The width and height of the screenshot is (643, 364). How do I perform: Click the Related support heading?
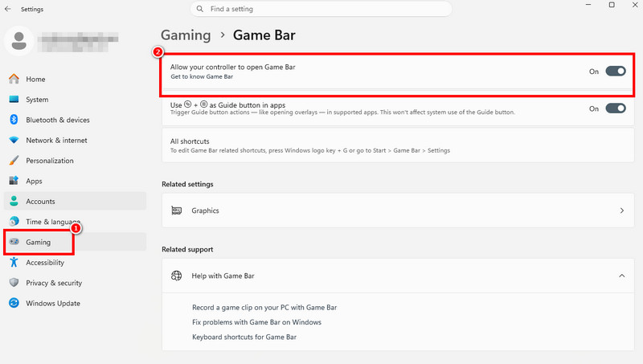(187, 249)
